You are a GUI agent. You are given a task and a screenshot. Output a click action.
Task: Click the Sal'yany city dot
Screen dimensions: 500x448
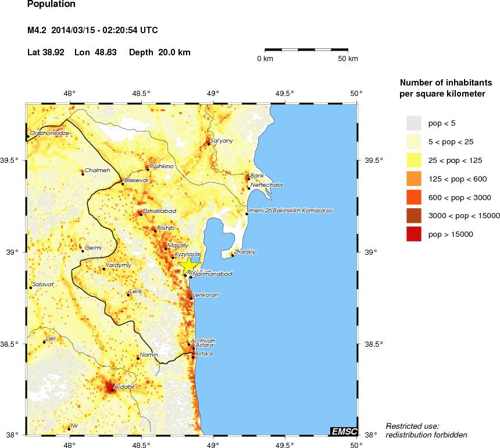coord(208,144)
